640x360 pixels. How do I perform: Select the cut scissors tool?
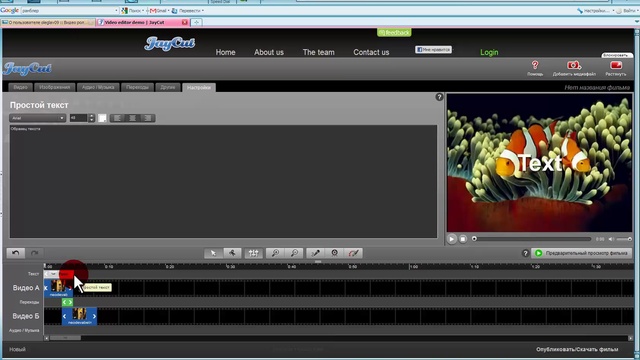(x=232, y=253)
